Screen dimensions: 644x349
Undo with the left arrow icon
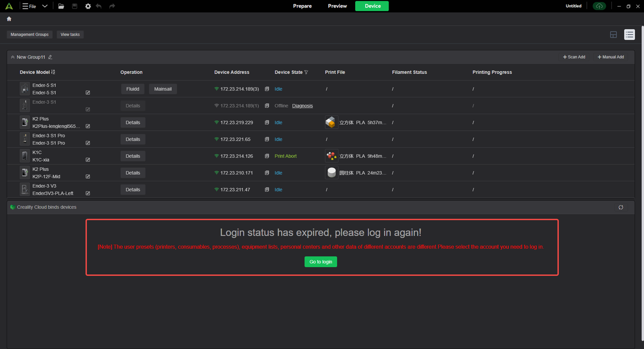99,6
